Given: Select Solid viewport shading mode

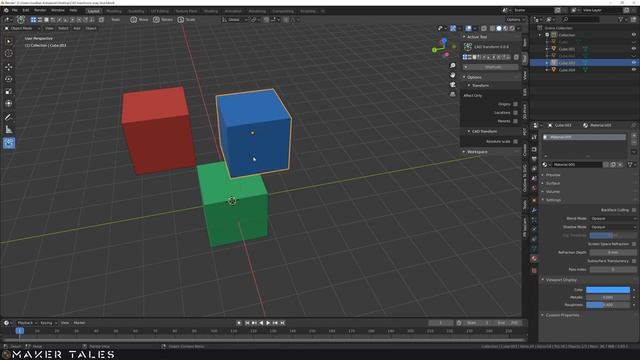Looking at the screenshot, I should point(499,28).
